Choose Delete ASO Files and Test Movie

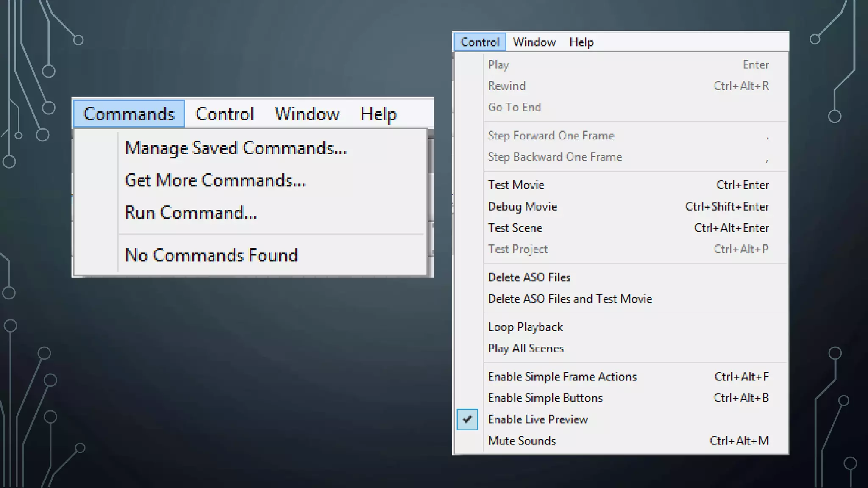tap(570, 299)
